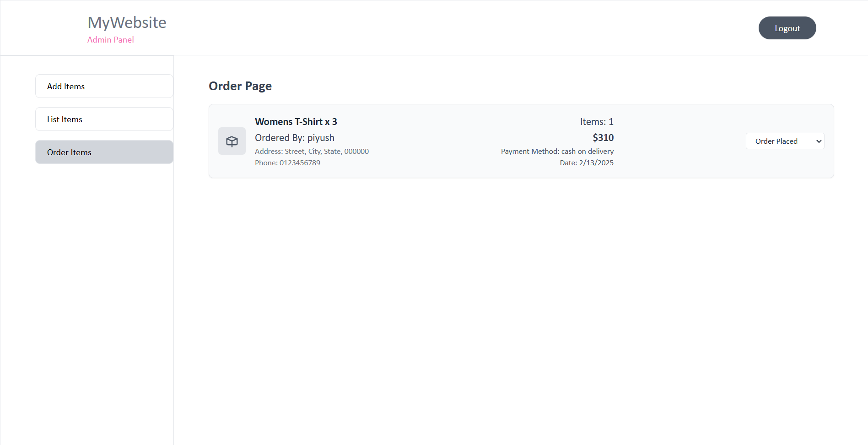Click the address line Street, City, State
The height and width of the screenshot is (445, 868).
point(312,152)
